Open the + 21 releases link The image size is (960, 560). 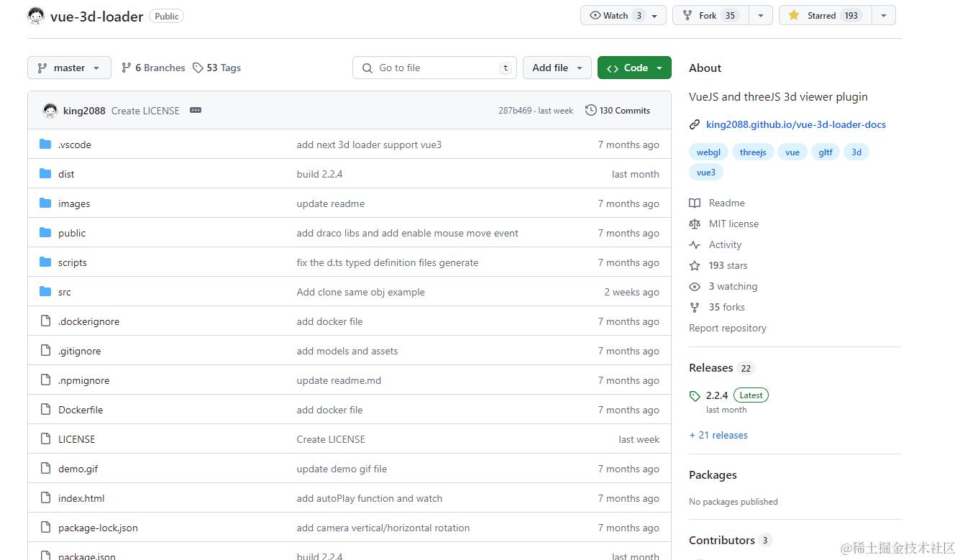pyautogui.click(x=718, y=435)
